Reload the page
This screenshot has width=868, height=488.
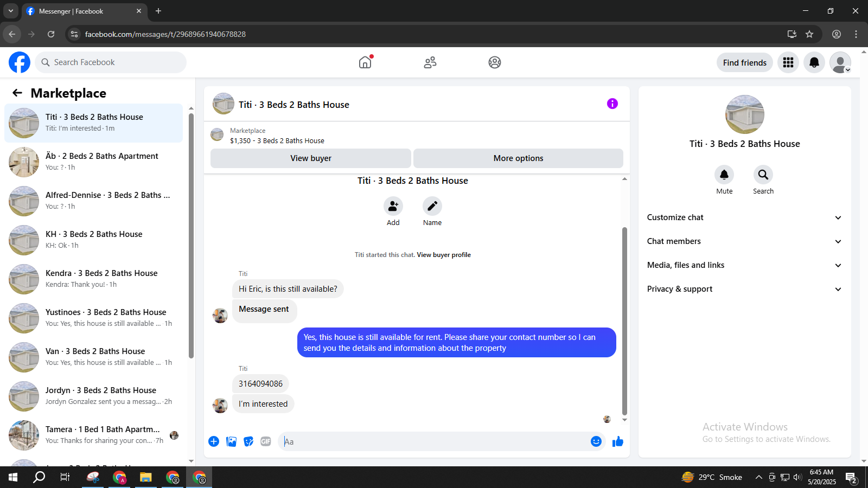pyautogui.click(x=51, y=34)
